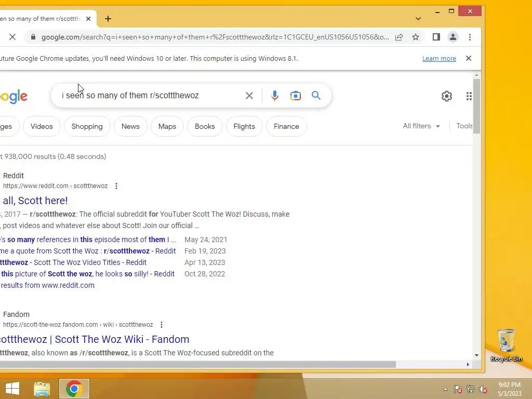The height and width of the screenshot is (399, 532).
Task: Open 'quote from Scott the Woz' link
Action: (88, 251)
